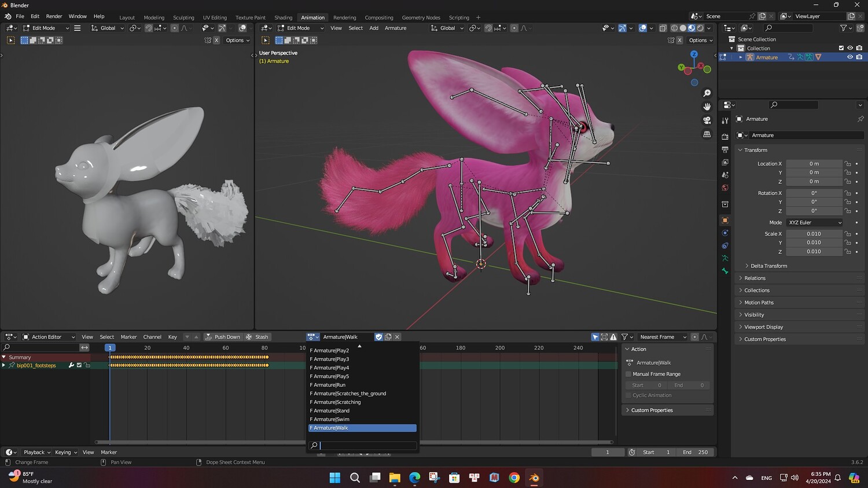Image resolution: width=868 pixels, height=488 pixels.
Task: Click the zoom magnifier viewport gizmo
Action: 707,93
